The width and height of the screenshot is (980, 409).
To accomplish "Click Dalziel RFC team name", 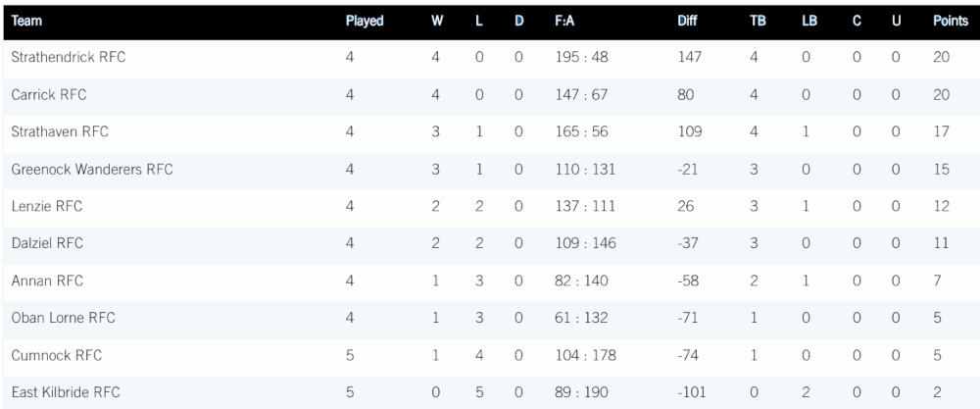I will click(x=47, y=243).
